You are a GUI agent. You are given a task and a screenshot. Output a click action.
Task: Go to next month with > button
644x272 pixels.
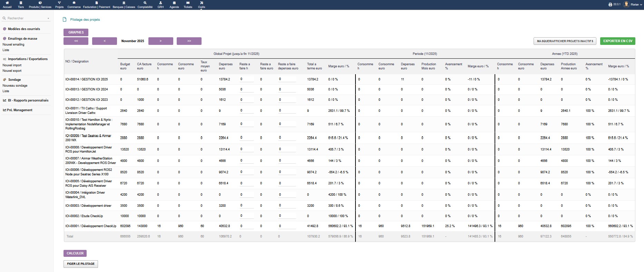(160, 41)
